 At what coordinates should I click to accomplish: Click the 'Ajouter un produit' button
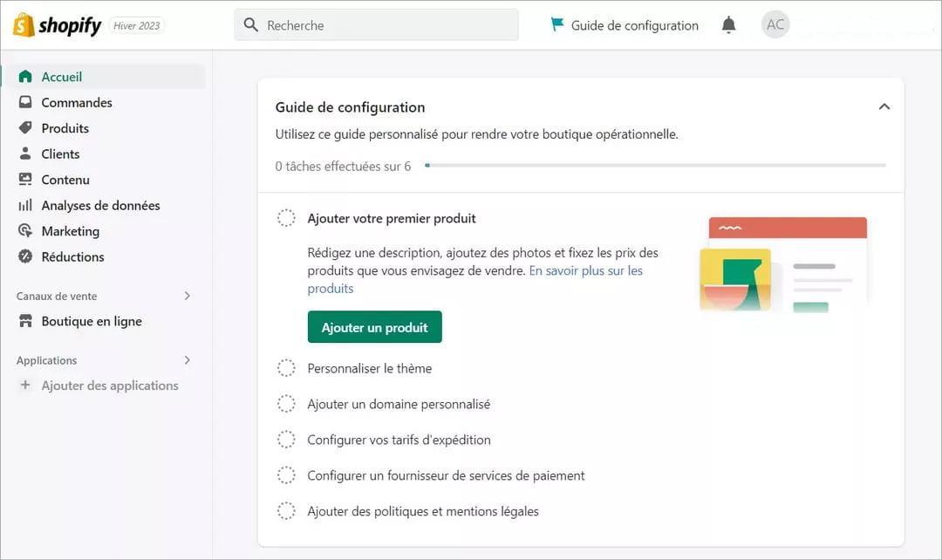[374, 327]
